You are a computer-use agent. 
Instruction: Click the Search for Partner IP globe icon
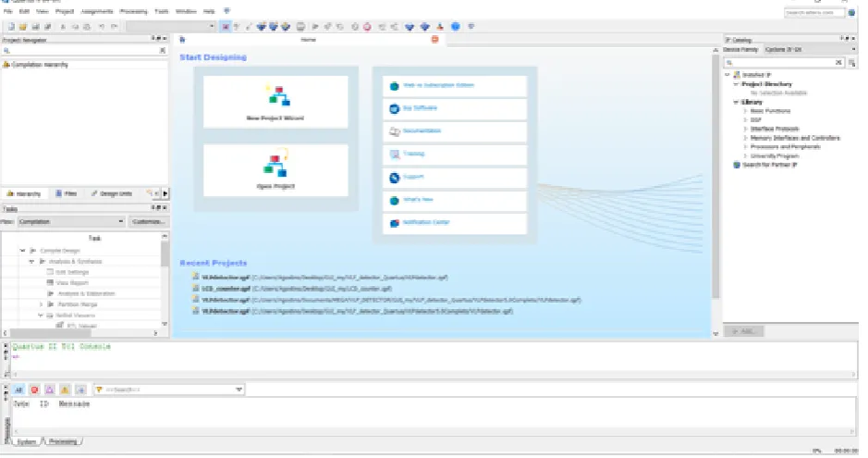click(737, 165)
